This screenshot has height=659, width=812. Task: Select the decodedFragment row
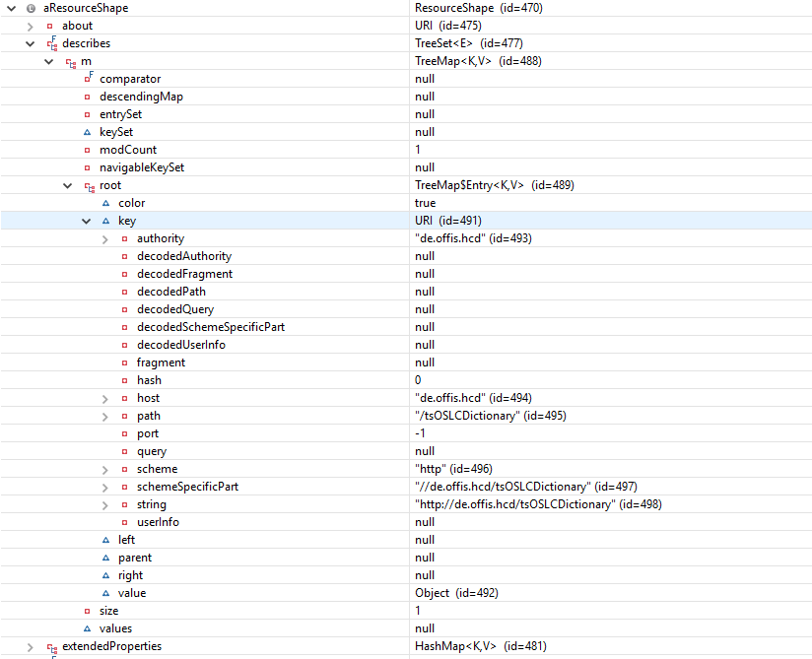coord(406,274)
